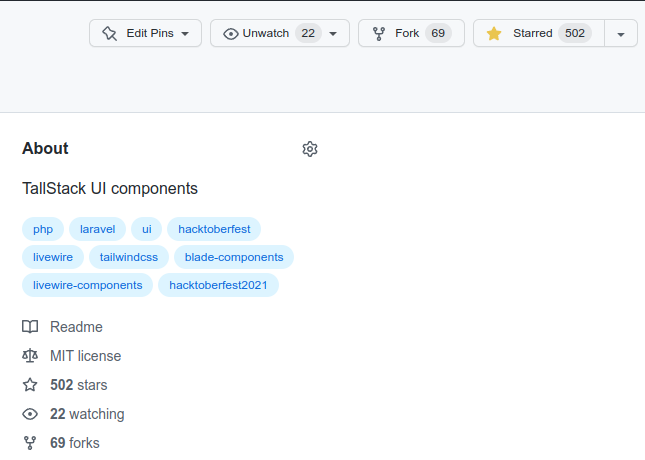The image size is (645, 460).
Task: Open the hacktoberfest2021 topic tag
Action: click(218, 285)
